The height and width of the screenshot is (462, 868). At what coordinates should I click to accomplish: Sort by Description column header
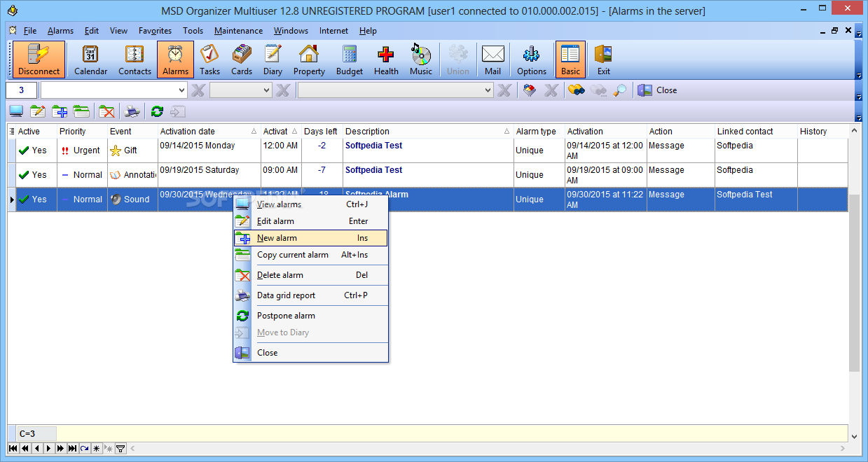428,132
